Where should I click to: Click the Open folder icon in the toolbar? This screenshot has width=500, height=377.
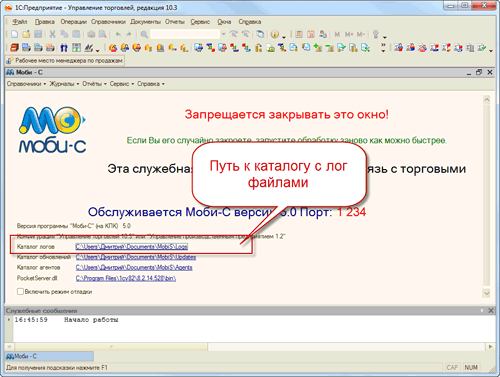click(x=26, y=34)
